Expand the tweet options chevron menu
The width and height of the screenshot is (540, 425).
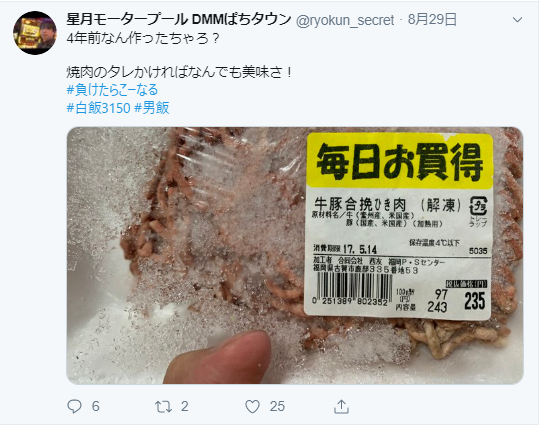(x=517, y=20)
